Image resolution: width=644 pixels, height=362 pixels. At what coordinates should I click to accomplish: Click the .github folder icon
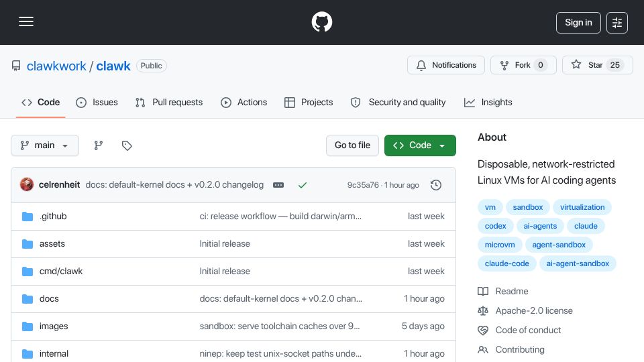[x=28, y=217]
